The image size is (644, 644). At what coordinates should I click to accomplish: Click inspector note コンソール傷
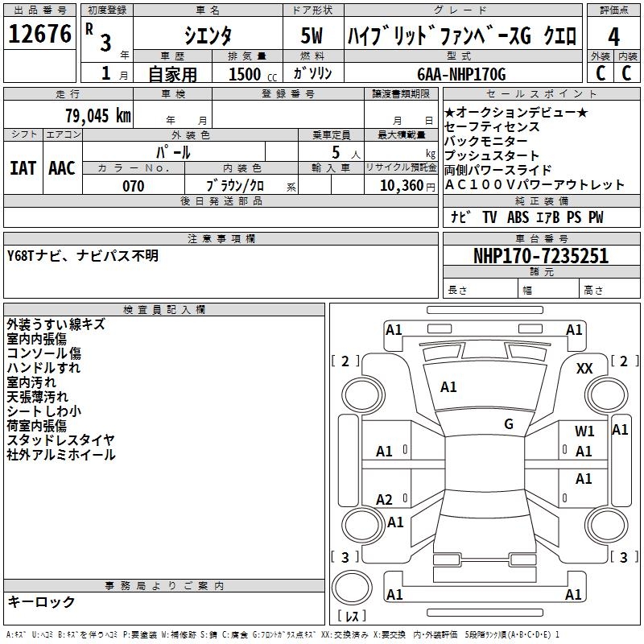pos(44,353)
